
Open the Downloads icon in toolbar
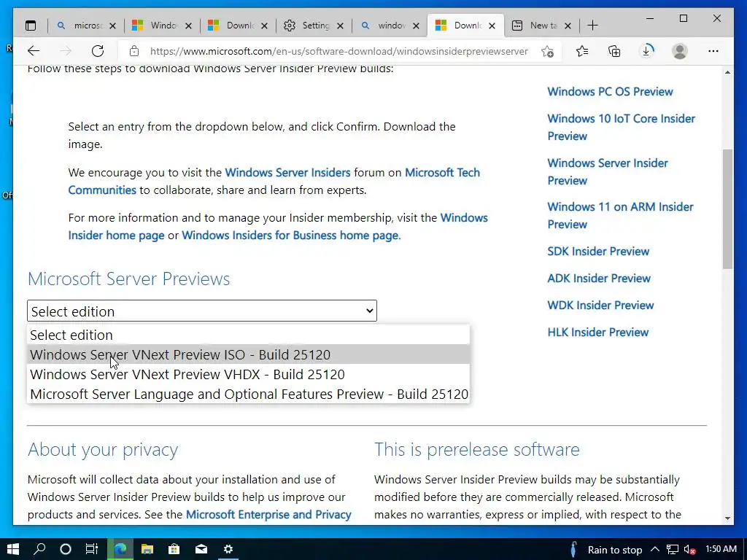pyautogui.click(x=647, y=51)
